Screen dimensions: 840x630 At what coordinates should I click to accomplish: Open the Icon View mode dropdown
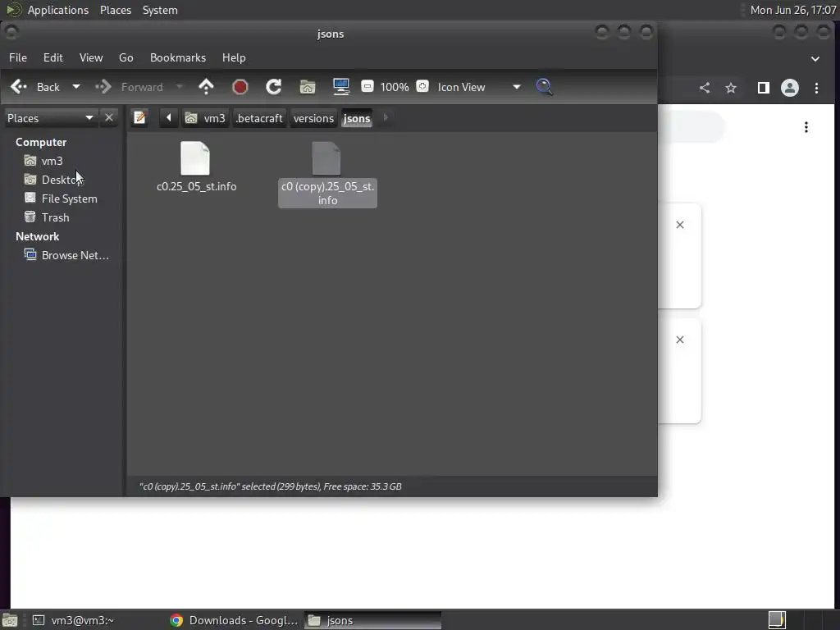[478, 87]
